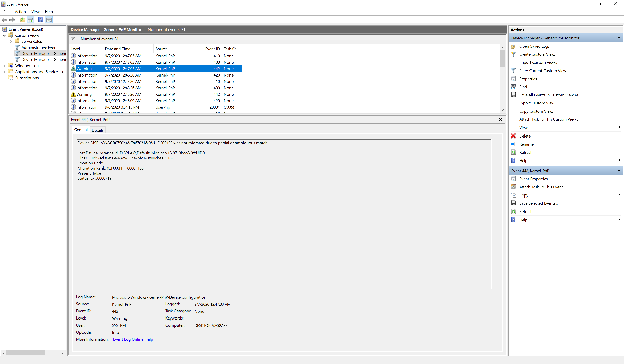Open the View menu in menu bar
Viewport: 624px width, 364px height.
click(x=35, y=12)
